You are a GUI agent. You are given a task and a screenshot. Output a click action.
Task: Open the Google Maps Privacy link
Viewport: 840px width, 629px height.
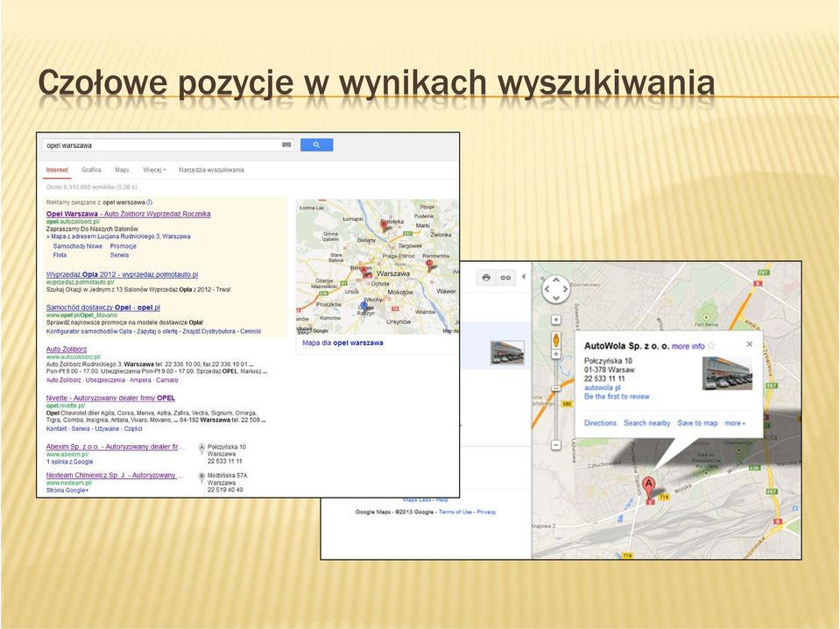486,512
